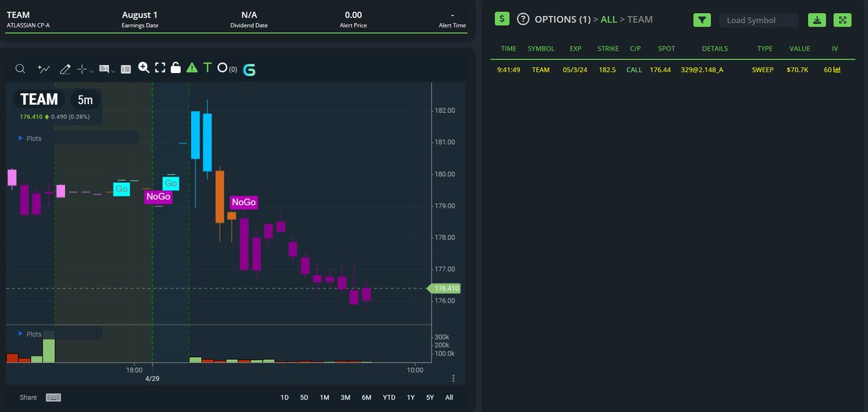Expand the Plots section on price chart
Viewport: 868px width, 412px height.
30,138
